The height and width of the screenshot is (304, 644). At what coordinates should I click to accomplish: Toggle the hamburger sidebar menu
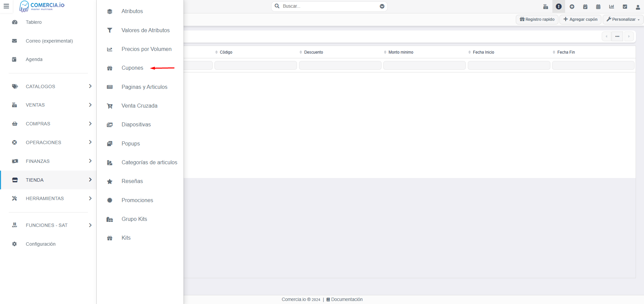click(6, 6)
